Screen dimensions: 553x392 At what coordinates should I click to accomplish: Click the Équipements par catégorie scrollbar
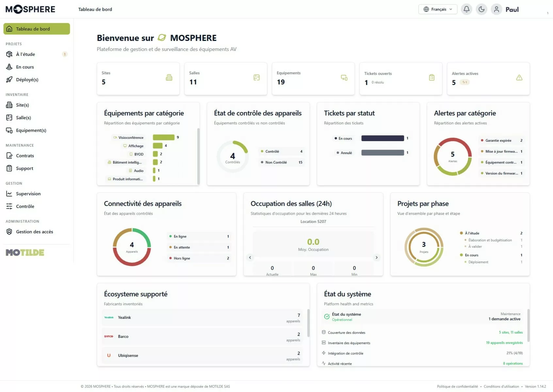point(198,156)
